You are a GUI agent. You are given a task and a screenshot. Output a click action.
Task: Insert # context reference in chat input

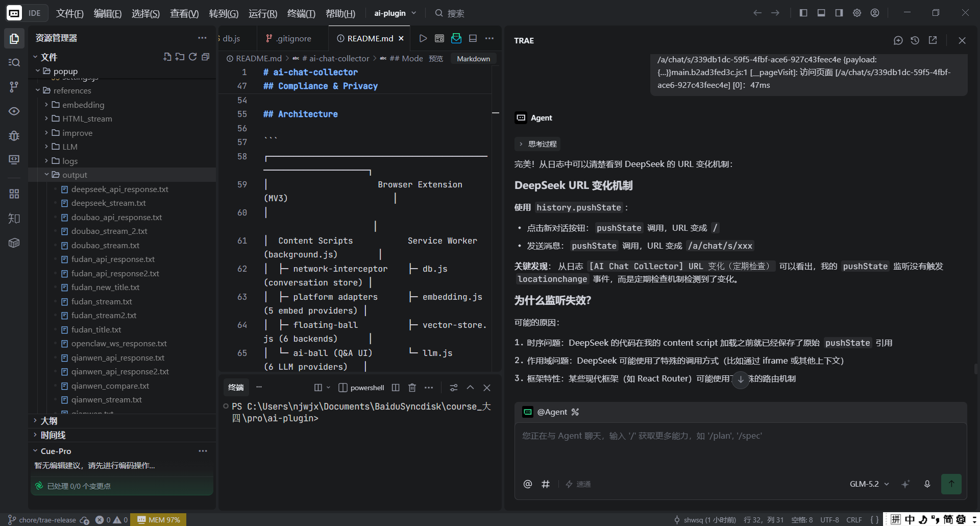pyautogui.click(x=546, y=484)
